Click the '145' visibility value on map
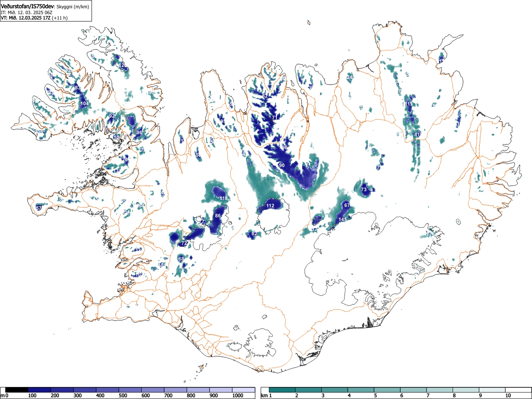The image size is (532, 399). tap(342, 219)
